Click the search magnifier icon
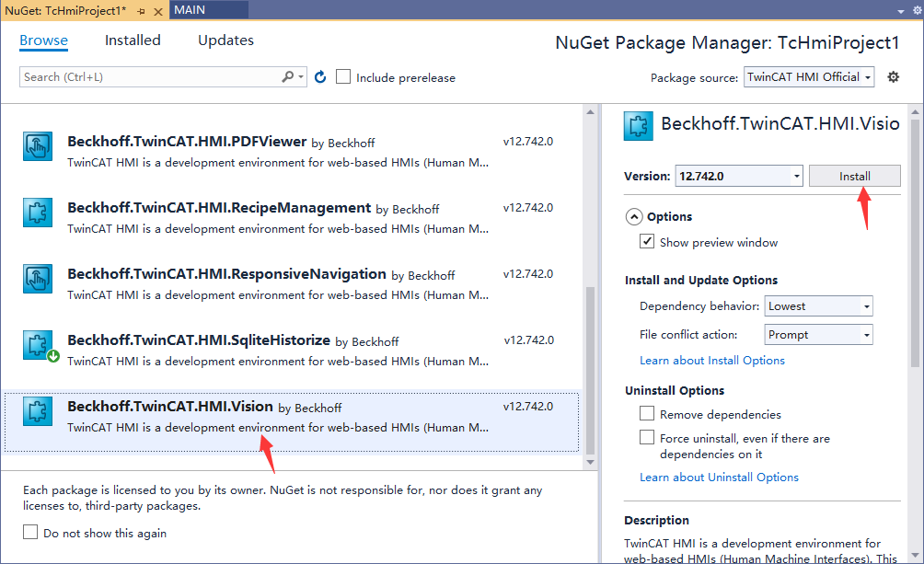 (289, 77)
